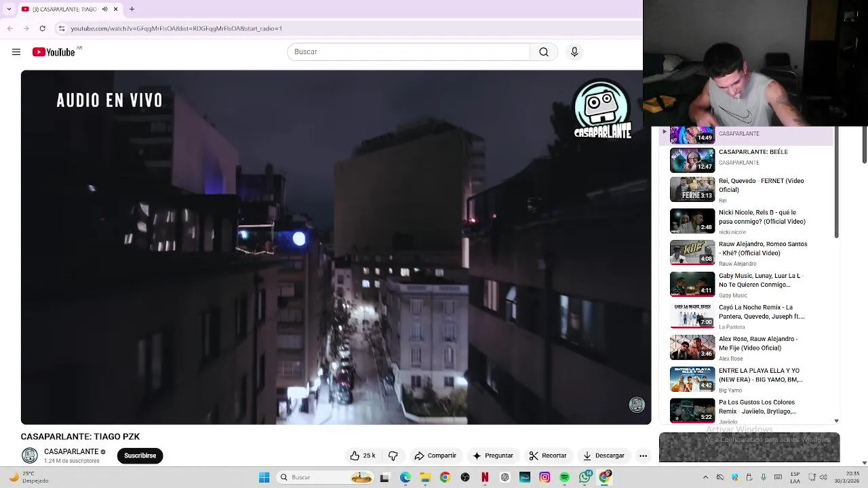Image resolution: width=868 pixels, height=488 pixels.
Task: Open ChatGPT app from taskbar
Action: [x=505, y=478]
